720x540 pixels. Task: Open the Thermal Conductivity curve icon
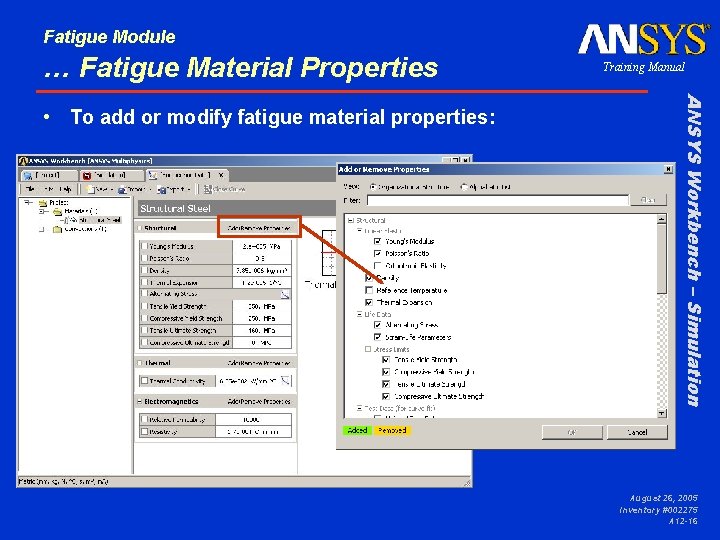(285, 380)
